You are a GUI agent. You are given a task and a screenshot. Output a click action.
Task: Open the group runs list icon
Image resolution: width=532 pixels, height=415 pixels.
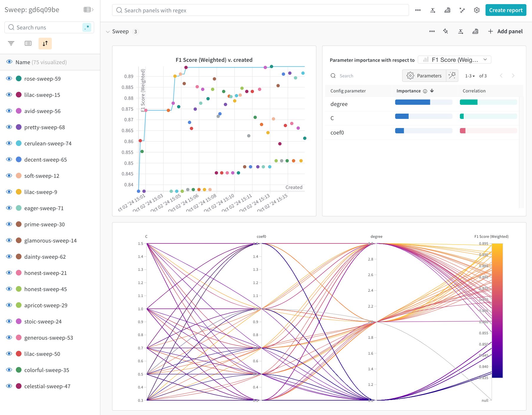click(28, 44)
